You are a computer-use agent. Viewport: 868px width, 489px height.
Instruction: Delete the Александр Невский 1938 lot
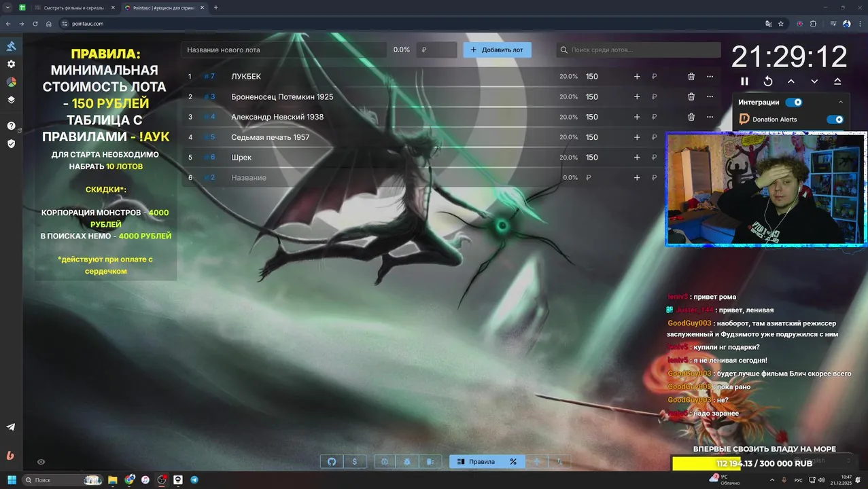pyautogui.click(x=691, y=117)
